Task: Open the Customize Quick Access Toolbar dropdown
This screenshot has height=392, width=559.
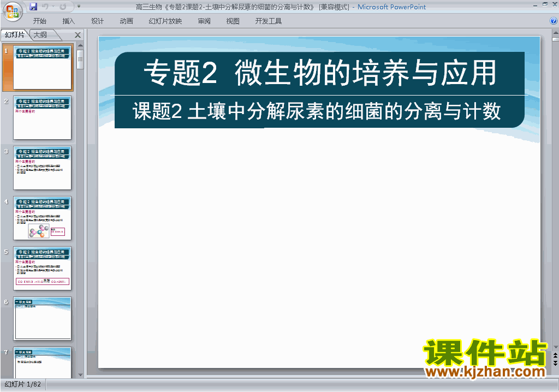Action: coord(79,7)
